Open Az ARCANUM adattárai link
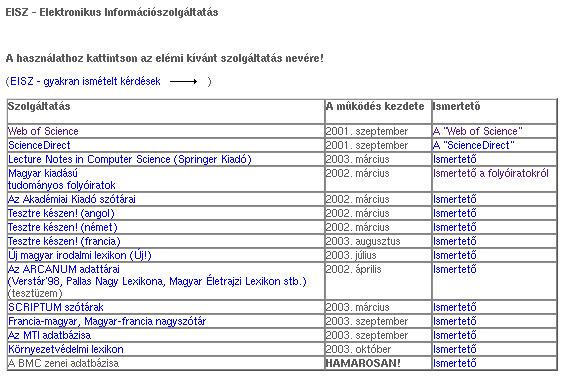 click(157, 275)
